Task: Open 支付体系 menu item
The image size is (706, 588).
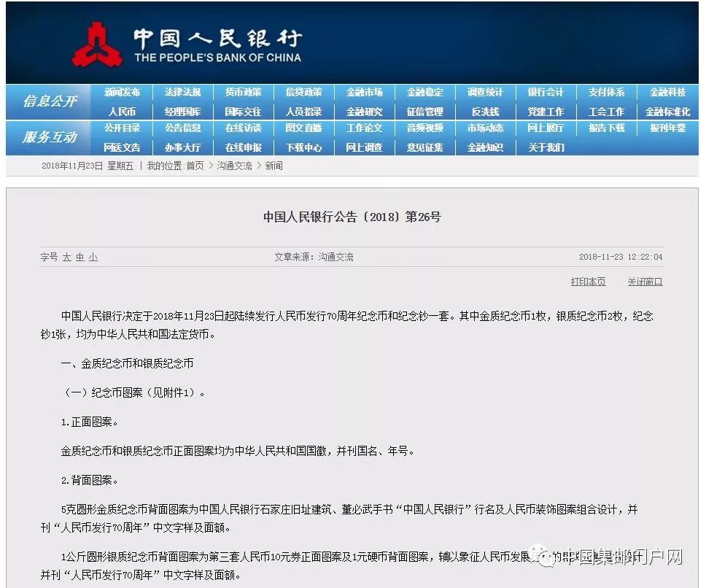Action: (607, 93)
